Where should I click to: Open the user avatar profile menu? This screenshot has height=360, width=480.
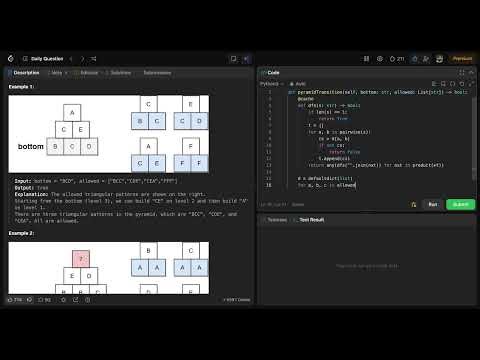(439, 59)
